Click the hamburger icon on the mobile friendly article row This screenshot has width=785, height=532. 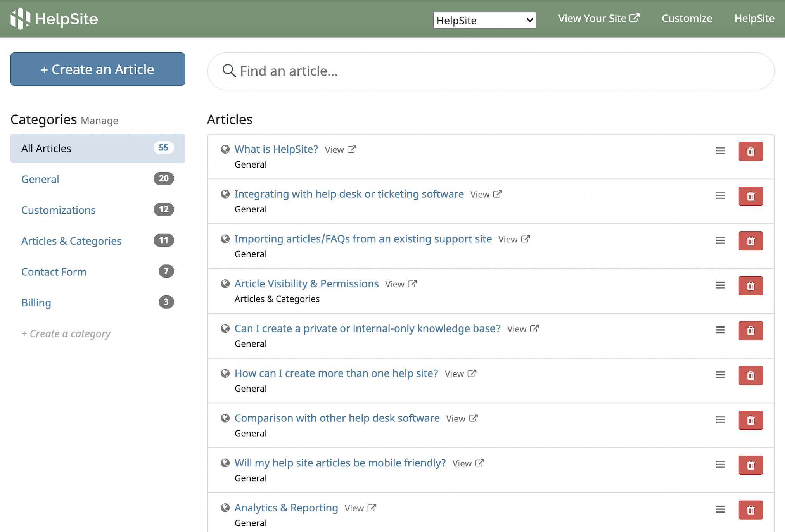pos(720,465)
